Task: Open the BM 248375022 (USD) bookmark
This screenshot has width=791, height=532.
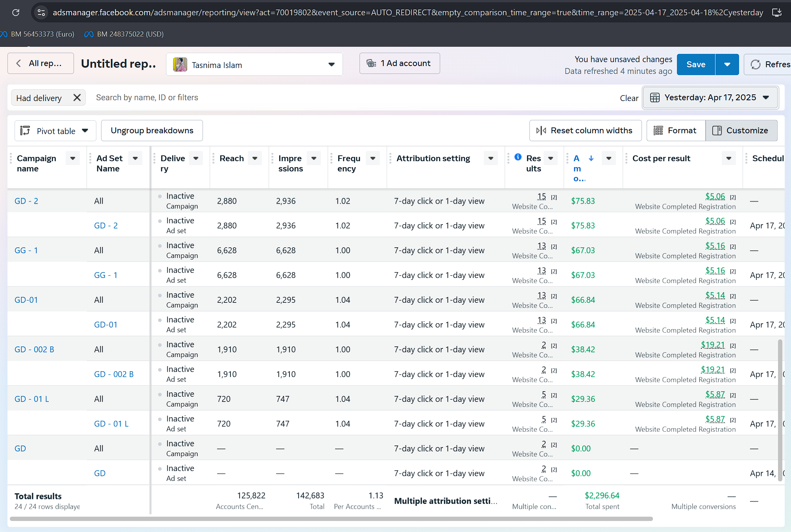Action: [124, 34]
